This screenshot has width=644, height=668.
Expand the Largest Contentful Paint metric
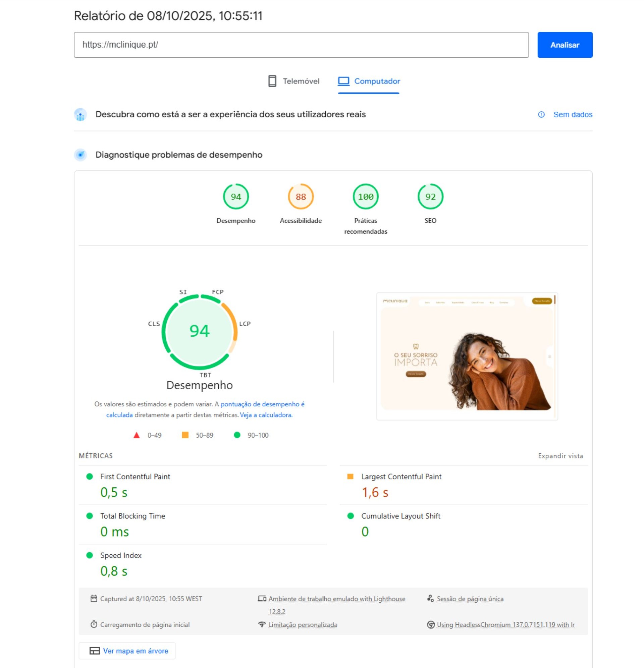point(401,477)
